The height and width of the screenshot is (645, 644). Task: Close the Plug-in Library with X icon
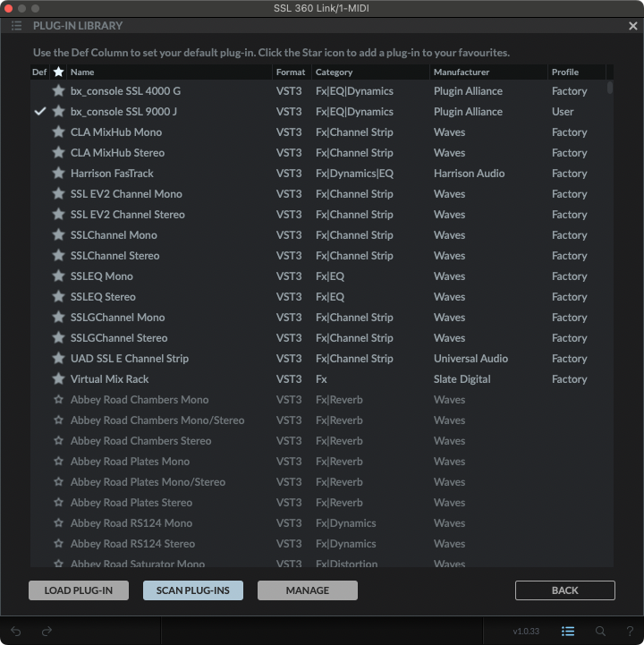pyautogui.click(x=632, y=26)
